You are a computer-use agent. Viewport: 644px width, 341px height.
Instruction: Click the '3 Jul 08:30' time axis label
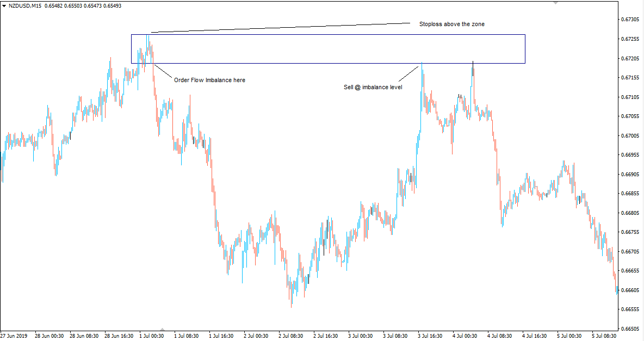tap(395, 336)
